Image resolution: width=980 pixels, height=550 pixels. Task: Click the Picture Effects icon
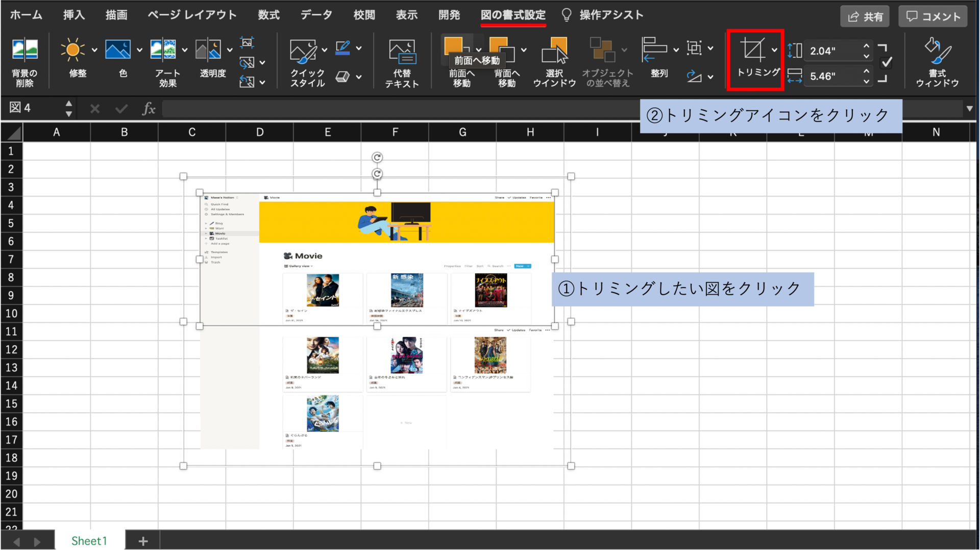[342, 77]
